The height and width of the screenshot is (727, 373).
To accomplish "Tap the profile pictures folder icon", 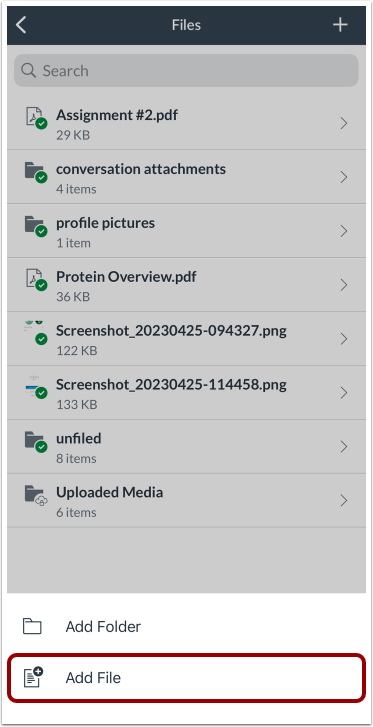I will pyautogui.click(x=35, y=226).
